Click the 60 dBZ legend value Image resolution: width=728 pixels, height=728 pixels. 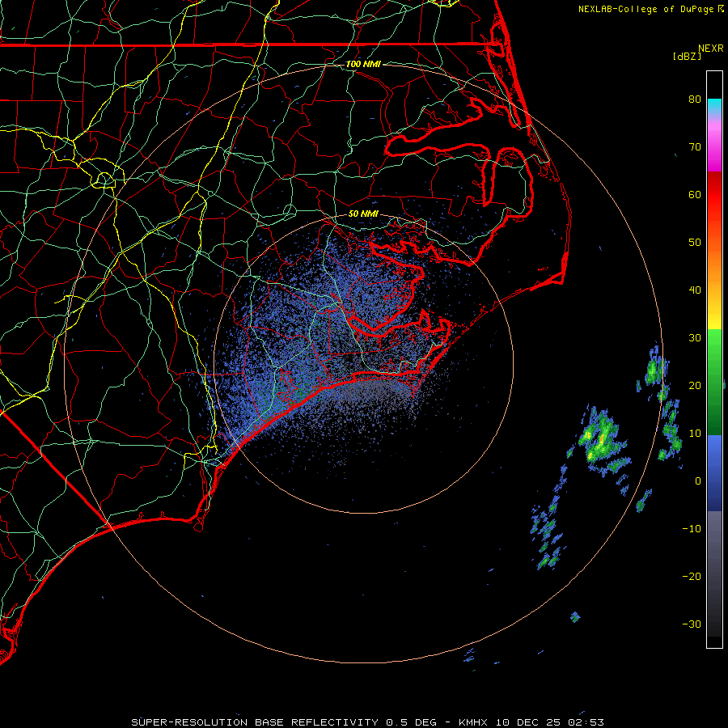pyautogui.click(x=695, y=194)
